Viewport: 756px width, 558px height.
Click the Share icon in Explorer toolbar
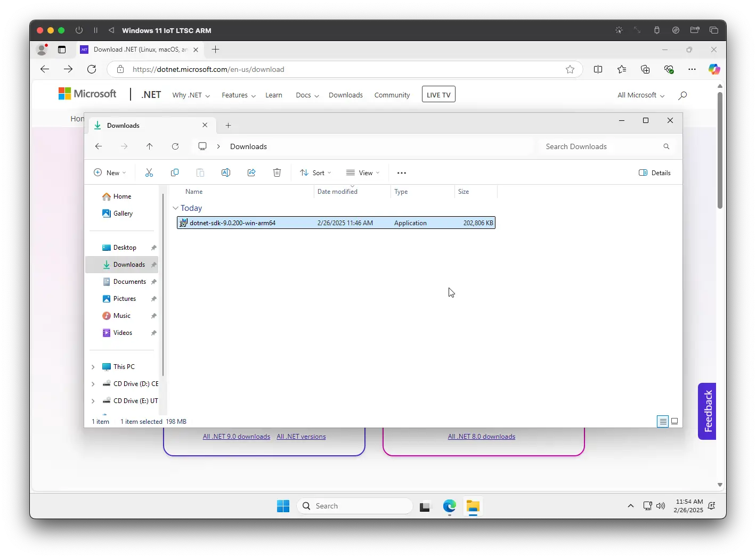point(251,173)
